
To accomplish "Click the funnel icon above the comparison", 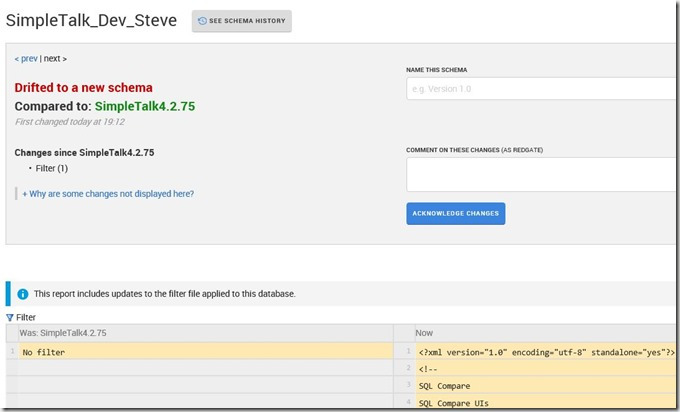I will tap(11, 317).
